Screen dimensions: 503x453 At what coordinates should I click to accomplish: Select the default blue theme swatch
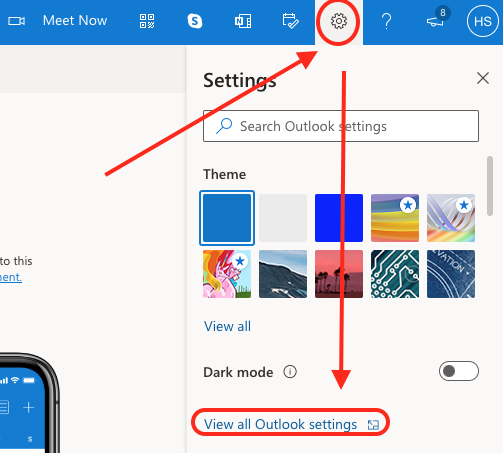[227, 218]
